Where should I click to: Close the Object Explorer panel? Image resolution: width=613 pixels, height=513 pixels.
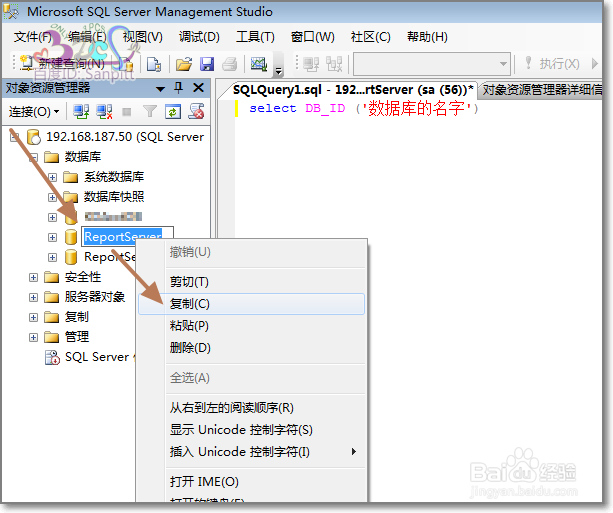[x=199, y=88]
